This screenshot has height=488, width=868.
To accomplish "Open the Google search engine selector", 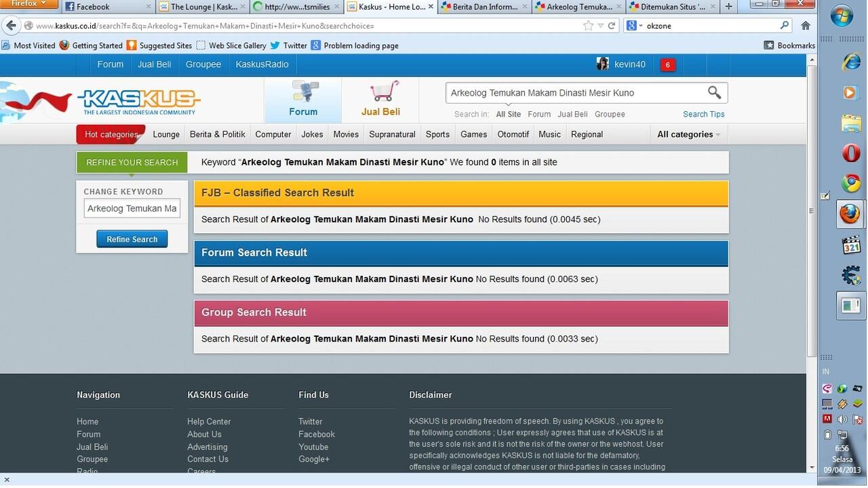I will [634, 26].
